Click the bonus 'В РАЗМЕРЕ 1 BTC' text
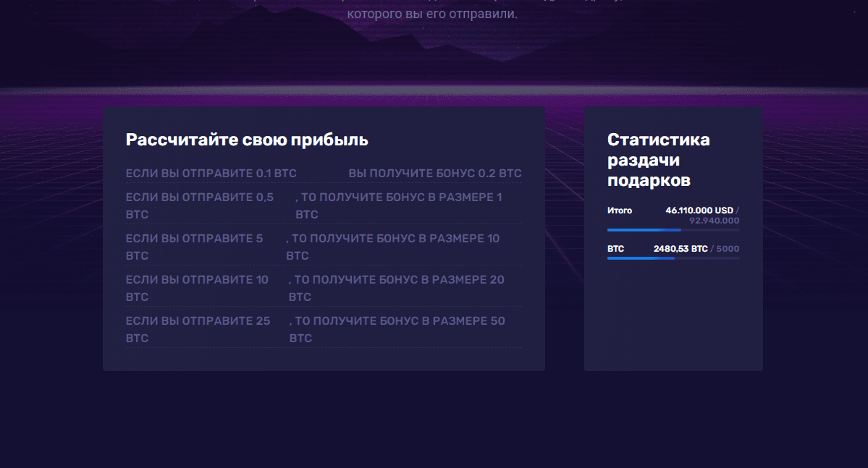 [398, 205]
